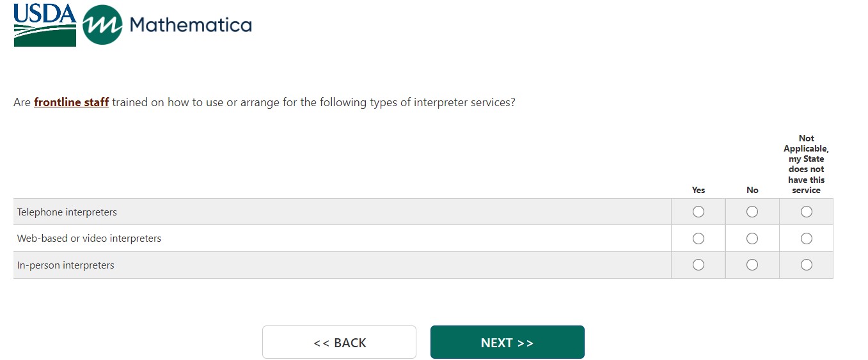The width and height of the screenshot is (868, 360).
Task: Go to the next survey page
Action: pos(507,342)
